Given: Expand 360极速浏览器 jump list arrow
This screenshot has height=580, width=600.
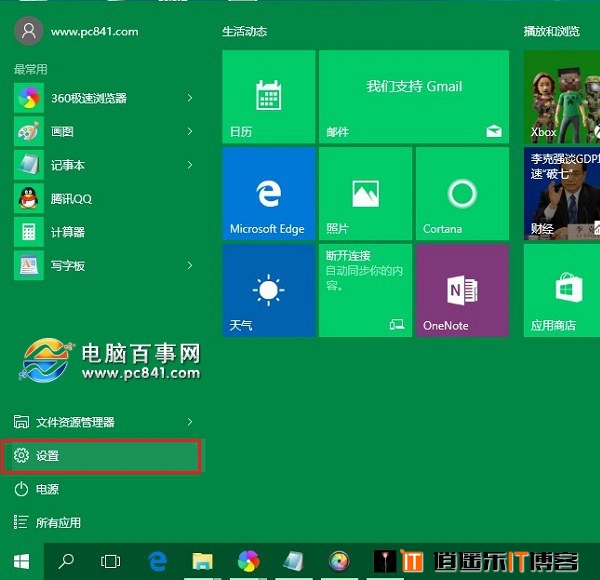Looking at the screenshot, I should 190,98.
